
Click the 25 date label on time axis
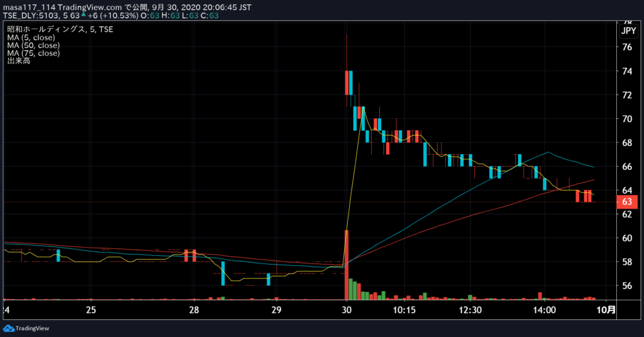pos(91,310)
